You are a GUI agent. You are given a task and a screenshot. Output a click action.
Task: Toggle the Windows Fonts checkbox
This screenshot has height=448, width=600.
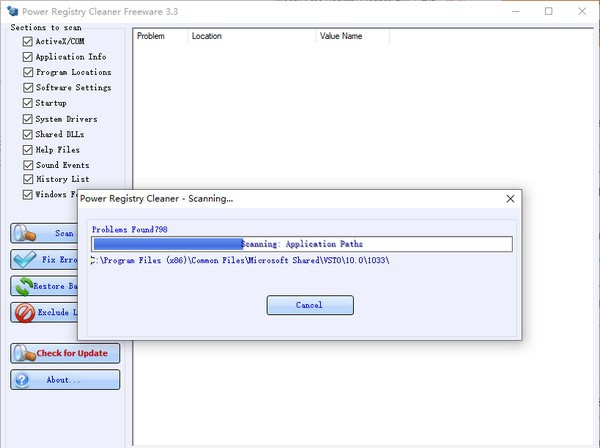[28, 194]
